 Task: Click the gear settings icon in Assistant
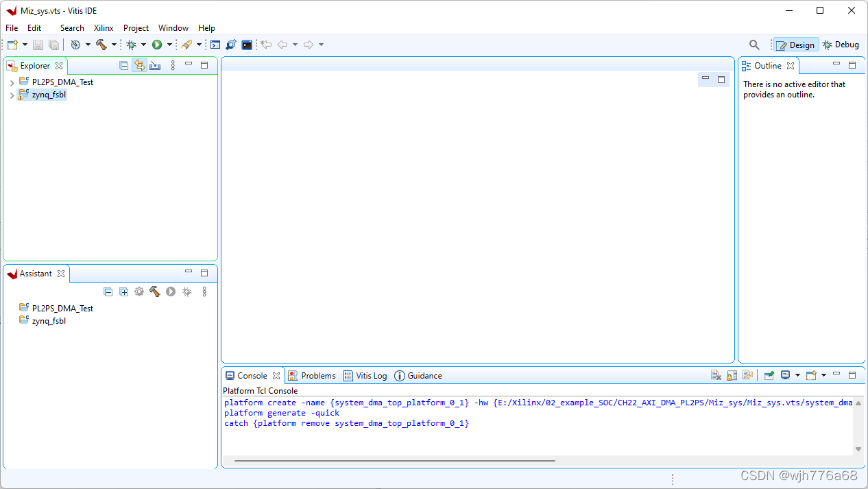[139, 291]
